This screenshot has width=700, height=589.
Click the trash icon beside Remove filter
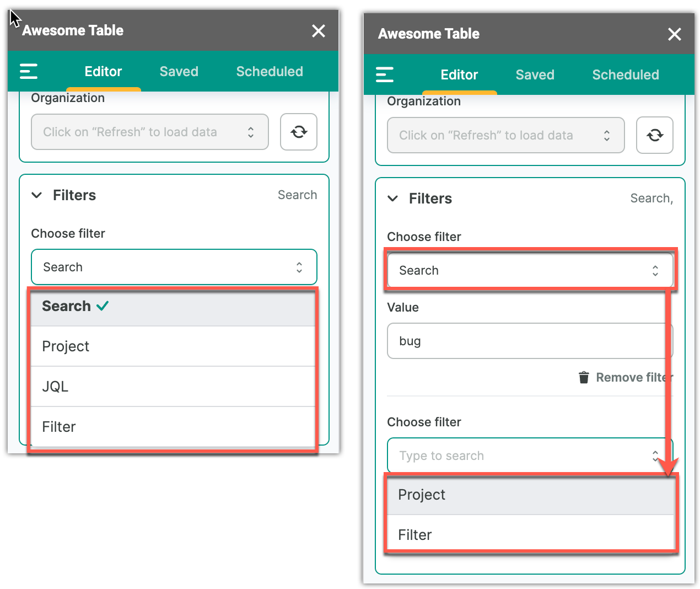pyautogui.click(x=584, y=377)
